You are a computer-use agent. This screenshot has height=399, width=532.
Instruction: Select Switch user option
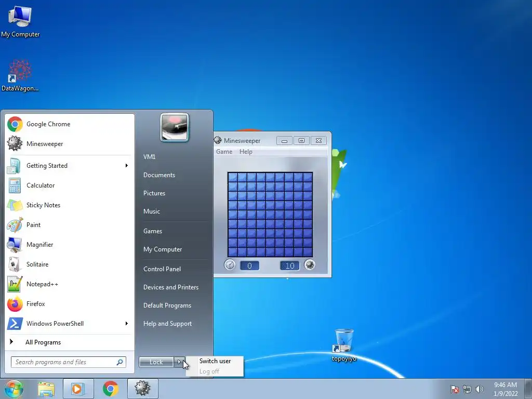[x=215, y=361]
